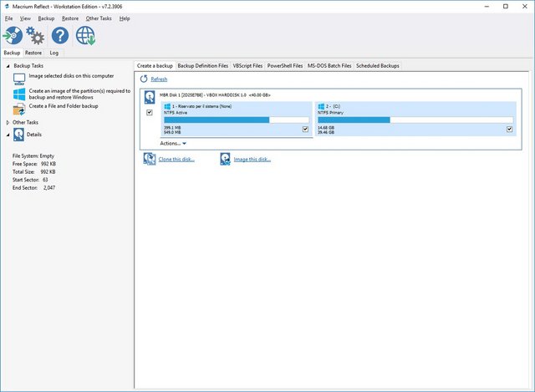Click the NTFS Active label on partition 1
Viewport: 535px width, 392px height.
pos(176,113)
